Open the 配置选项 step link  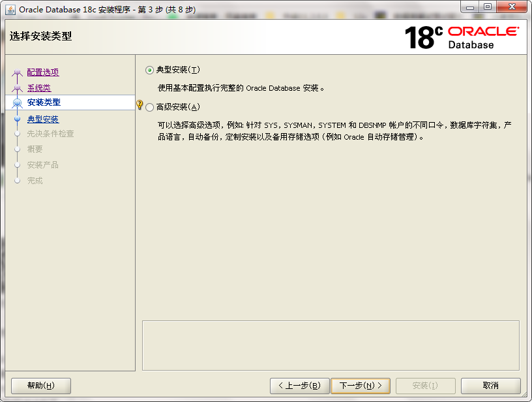[43, 72]
